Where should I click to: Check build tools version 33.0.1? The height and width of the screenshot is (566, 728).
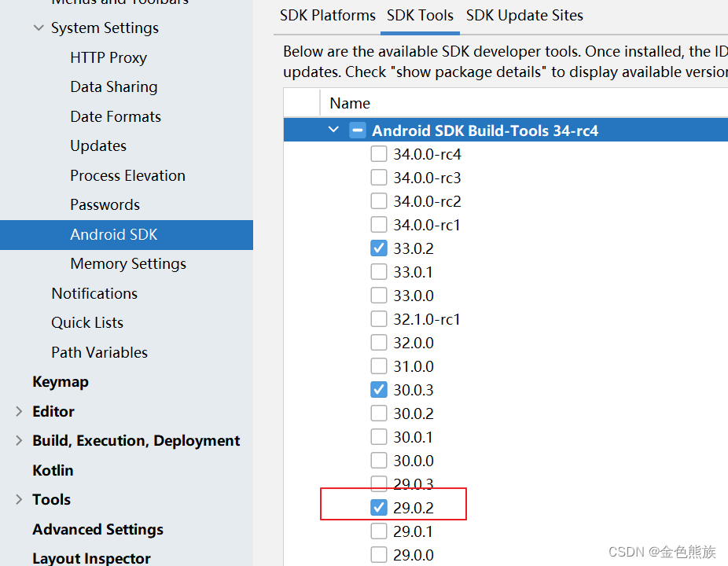[379, 272]
